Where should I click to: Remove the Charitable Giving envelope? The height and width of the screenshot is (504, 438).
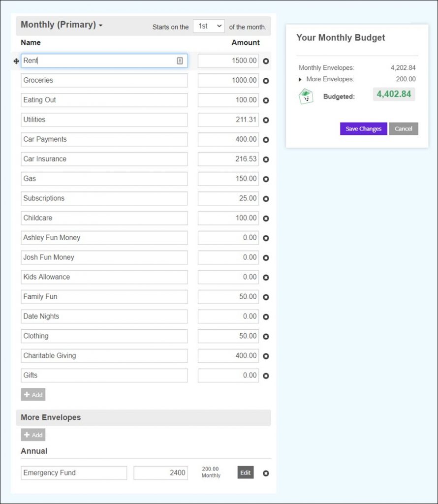click(x=266, y=356)
